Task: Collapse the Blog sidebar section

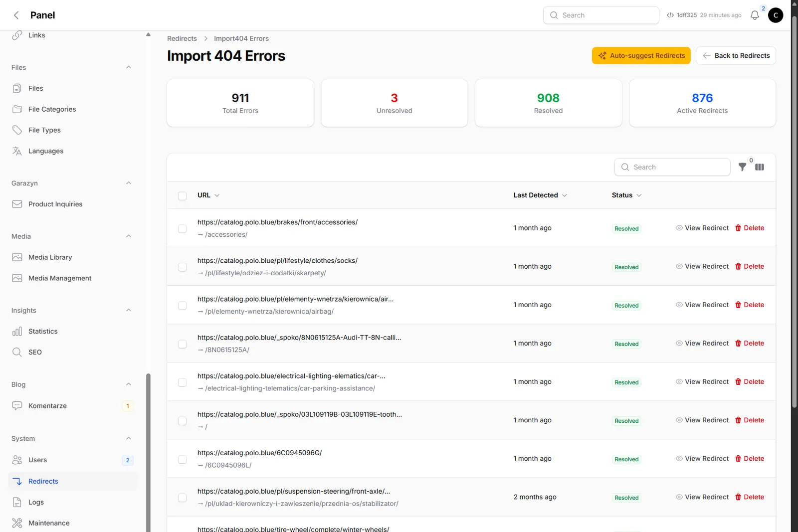Action: coord(129,384)
